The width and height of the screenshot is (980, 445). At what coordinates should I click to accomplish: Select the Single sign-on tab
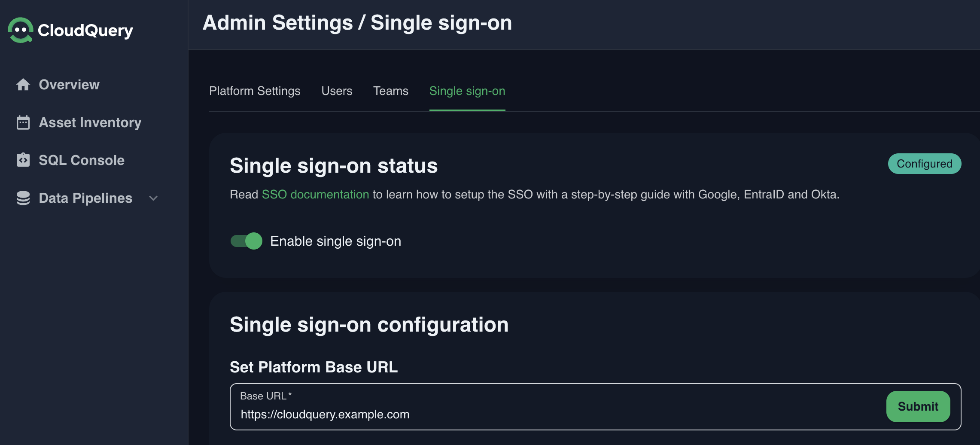[x=467, y=91]
